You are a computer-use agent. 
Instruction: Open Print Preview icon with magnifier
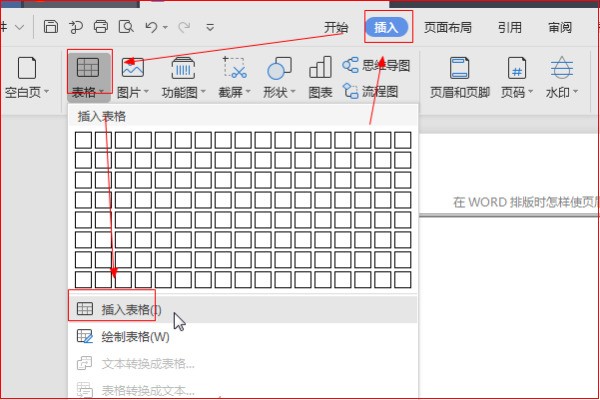[126, 27]
